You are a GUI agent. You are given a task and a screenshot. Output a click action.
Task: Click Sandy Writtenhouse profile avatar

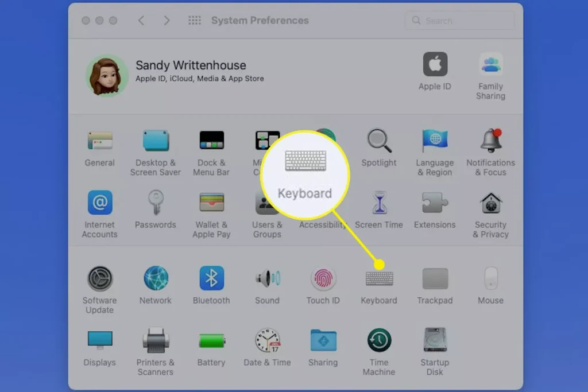click(x=107, y=76)
